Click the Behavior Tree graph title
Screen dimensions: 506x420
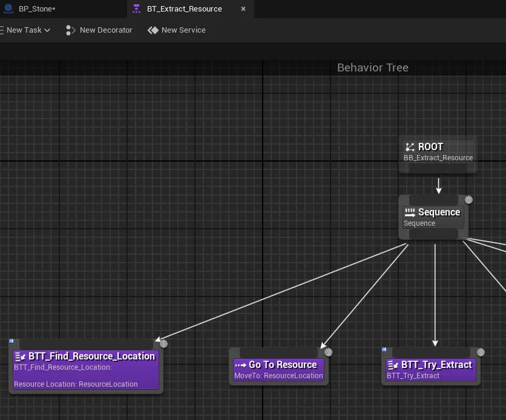click(373, 67)
